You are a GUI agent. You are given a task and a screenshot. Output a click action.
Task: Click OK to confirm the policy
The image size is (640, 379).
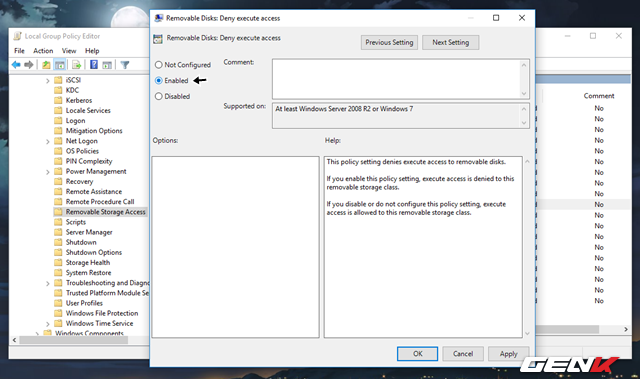pos(418,354)
